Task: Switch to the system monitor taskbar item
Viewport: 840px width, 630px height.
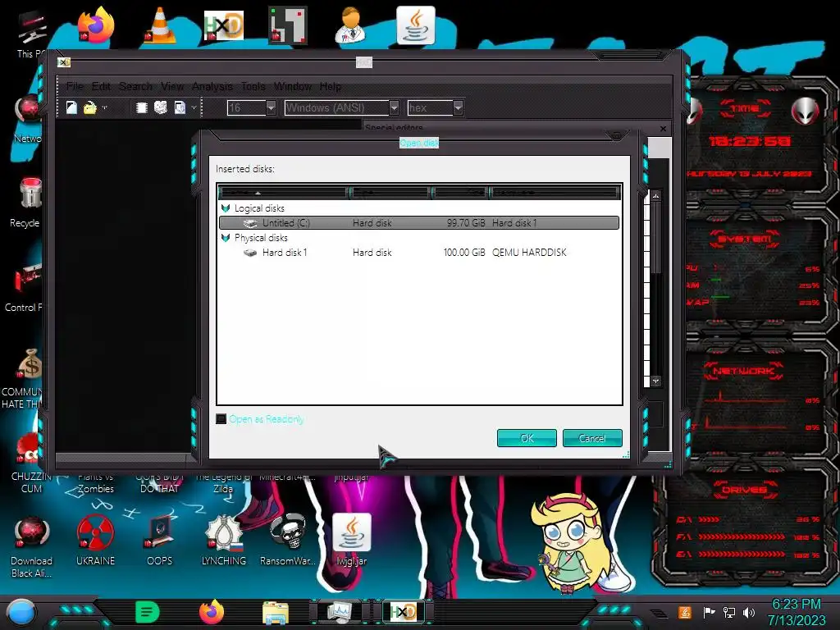Action: [x=340, y=612]
